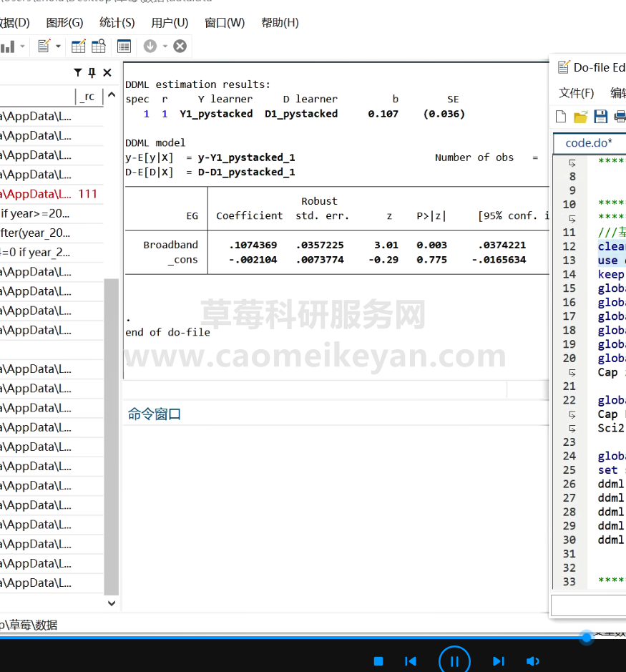Click line number 14 in the do-file
Screen dimensions: 626x672
(x=569, y=274)
